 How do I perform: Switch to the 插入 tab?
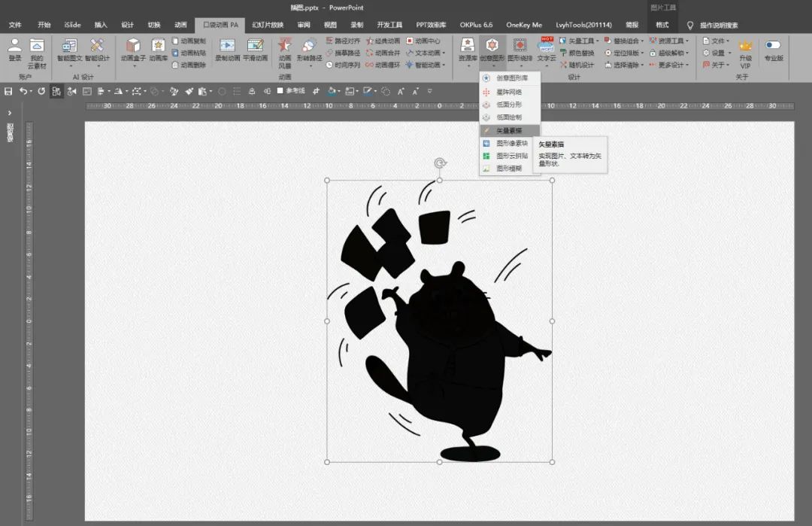point(101,25)
